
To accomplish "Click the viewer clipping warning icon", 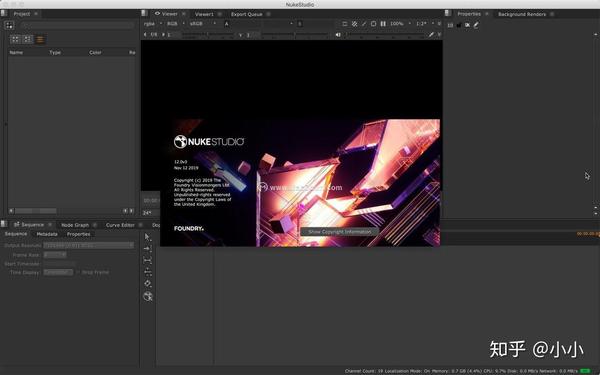I will [354, 24].
